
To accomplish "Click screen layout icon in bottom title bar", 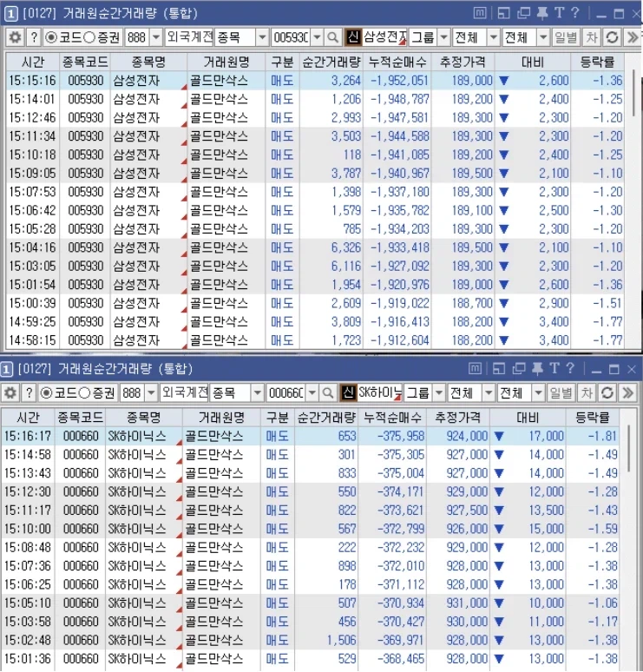I will (499, 369).
